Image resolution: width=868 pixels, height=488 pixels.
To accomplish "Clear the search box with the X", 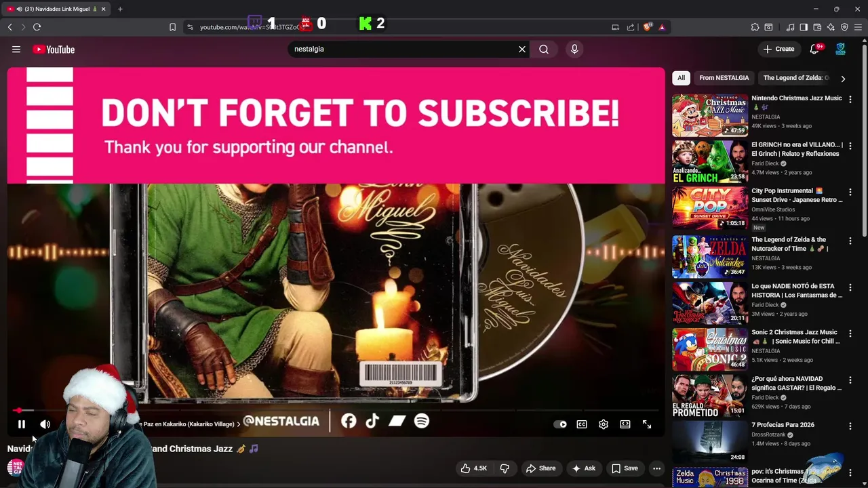I will click(522, 49).
